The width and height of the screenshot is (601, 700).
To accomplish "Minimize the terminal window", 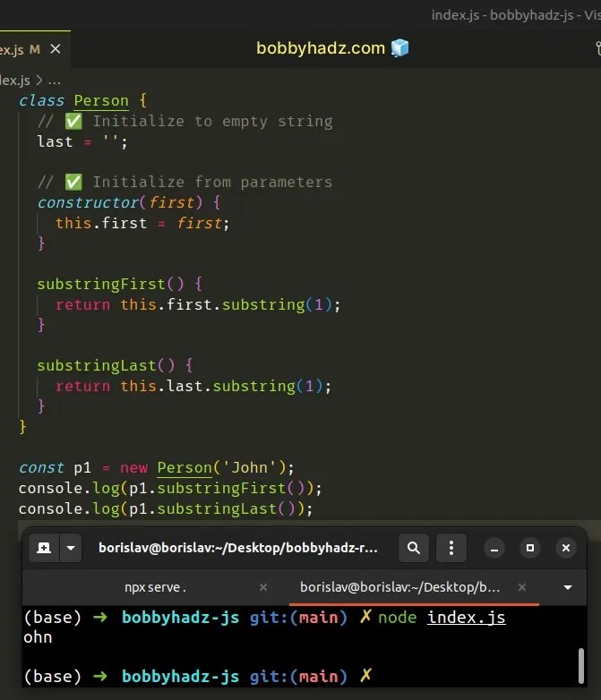I will pos(494,548).
